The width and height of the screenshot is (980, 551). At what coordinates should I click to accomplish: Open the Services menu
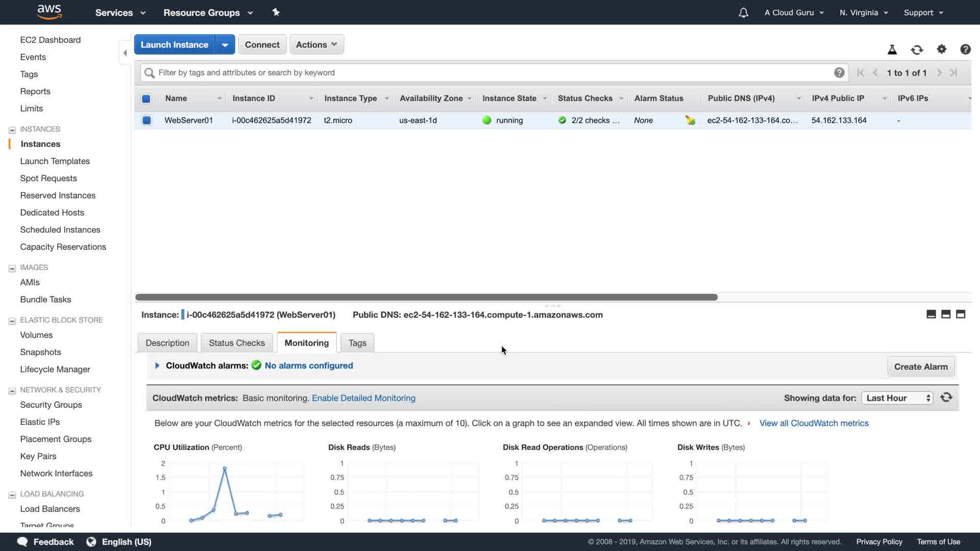click(x=120, y=13)
